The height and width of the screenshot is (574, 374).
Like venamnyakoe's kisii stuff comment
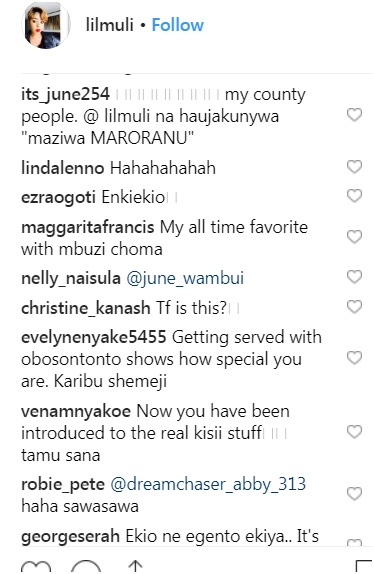coord(354,432)
